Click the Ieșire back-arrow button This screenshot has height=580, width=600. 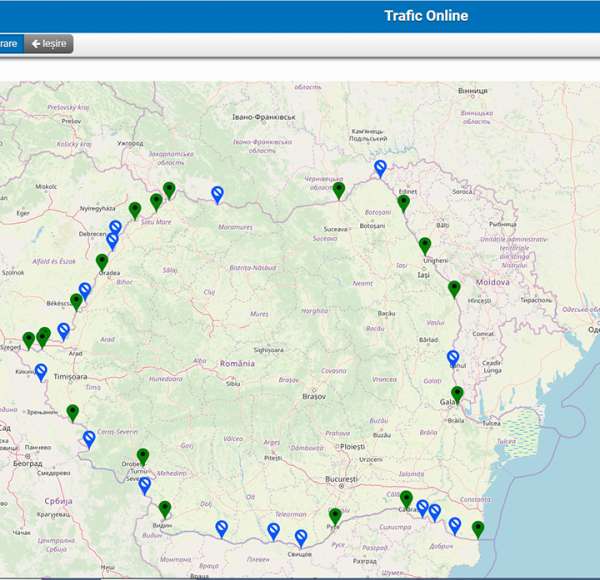(49, 44)
